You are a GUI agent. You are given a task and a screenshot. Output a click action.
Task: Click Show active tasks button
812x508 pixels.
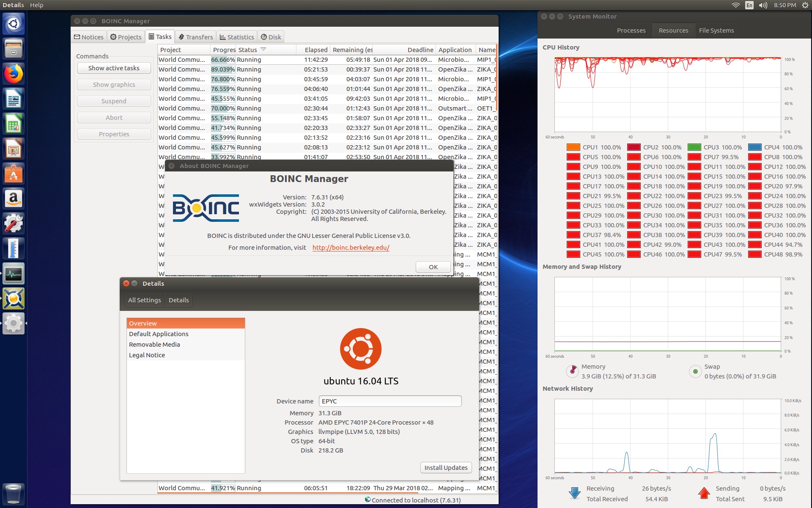tap(114, 68)
